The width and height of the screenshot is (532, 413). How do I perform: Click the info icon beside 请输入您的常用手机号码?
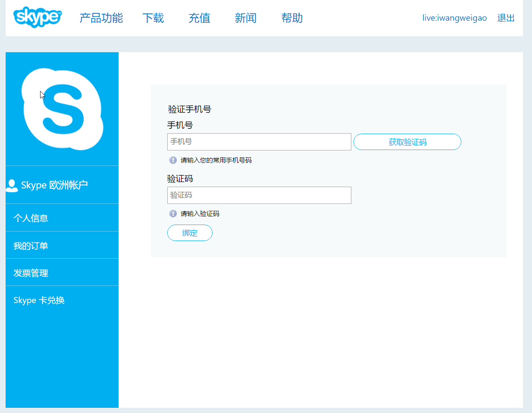(x=173, y=160)
